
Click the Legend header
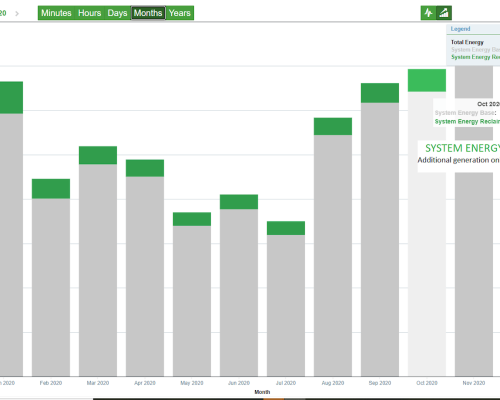(460, 29)
